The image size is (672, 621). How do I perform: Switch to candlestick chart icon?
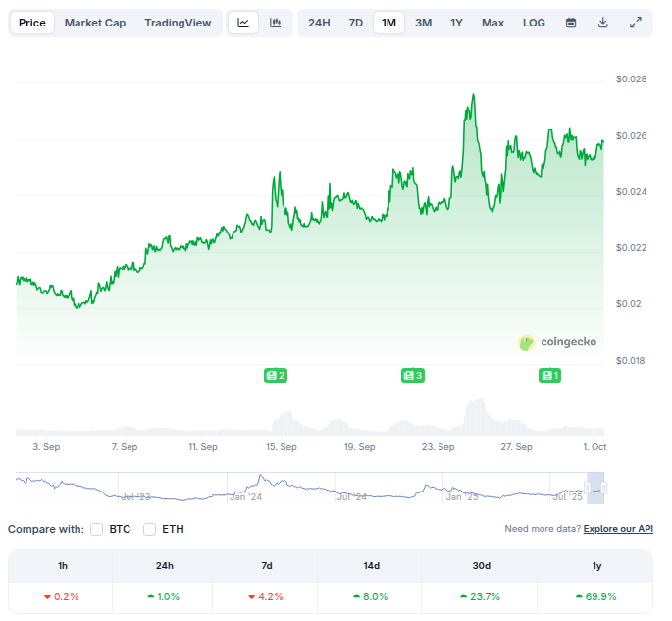[276, 23]
